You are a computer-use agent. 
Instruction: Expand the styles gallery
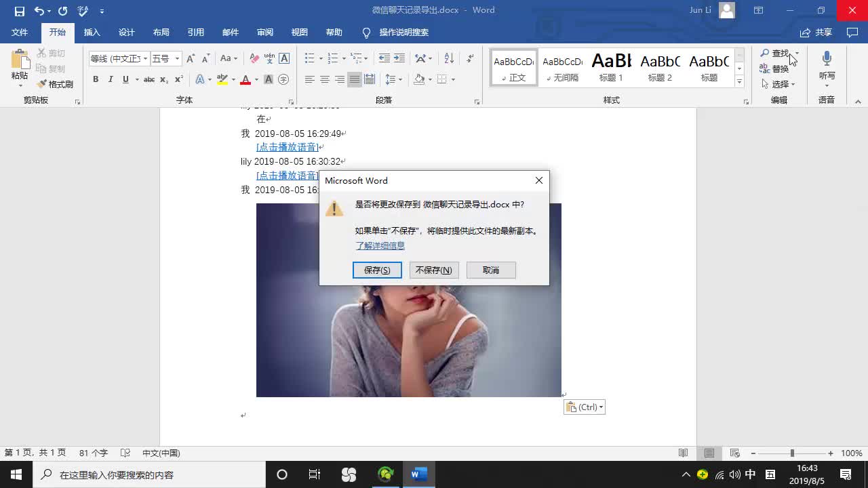(739, 81)
